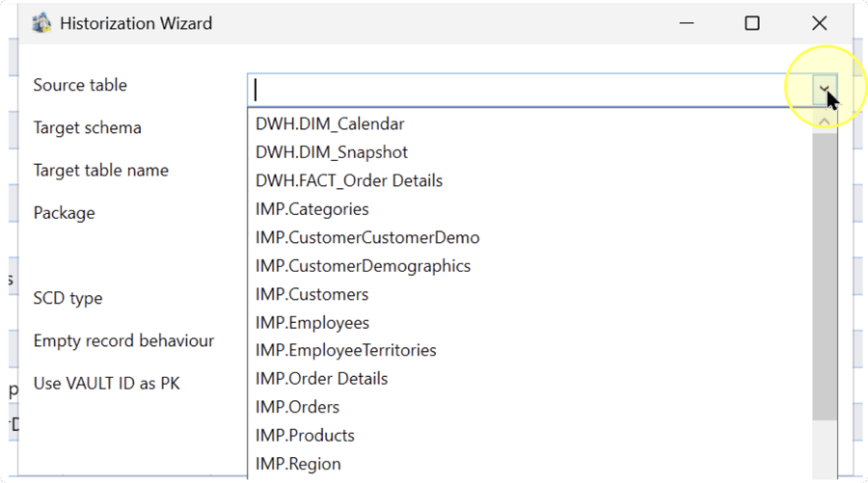Select IMP.Categories in the dropdown list
Image resolution: width=868 pixels, height=483 pixels.
(529, 209)
